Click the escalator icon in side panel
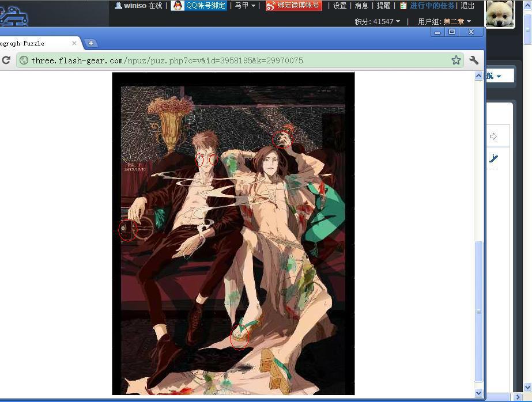532x402 pixels. [x=493, y=158]
